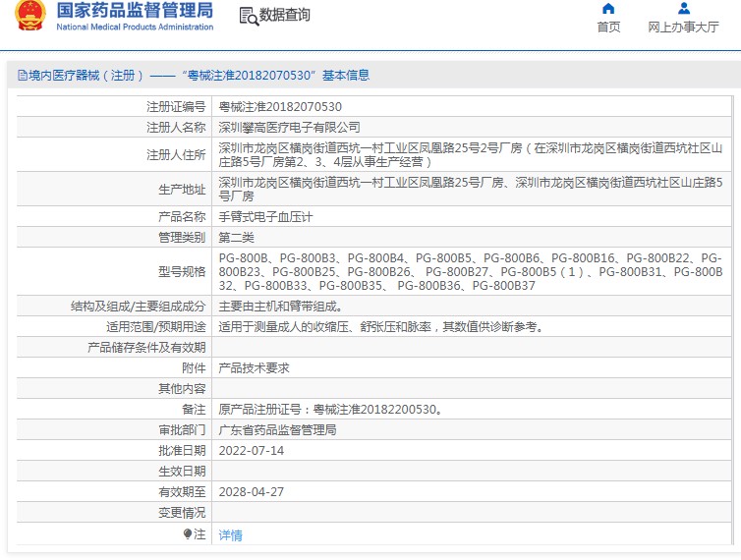Screen dimensions: 741x560
Task: Click National Medical Products Administration text
Action: click(x=135, y=27)
